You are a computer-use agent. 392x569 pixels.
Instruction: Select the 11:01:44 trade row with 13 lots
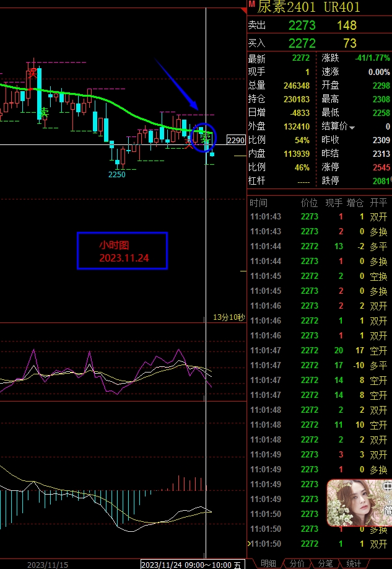click(x=320, y=247)
